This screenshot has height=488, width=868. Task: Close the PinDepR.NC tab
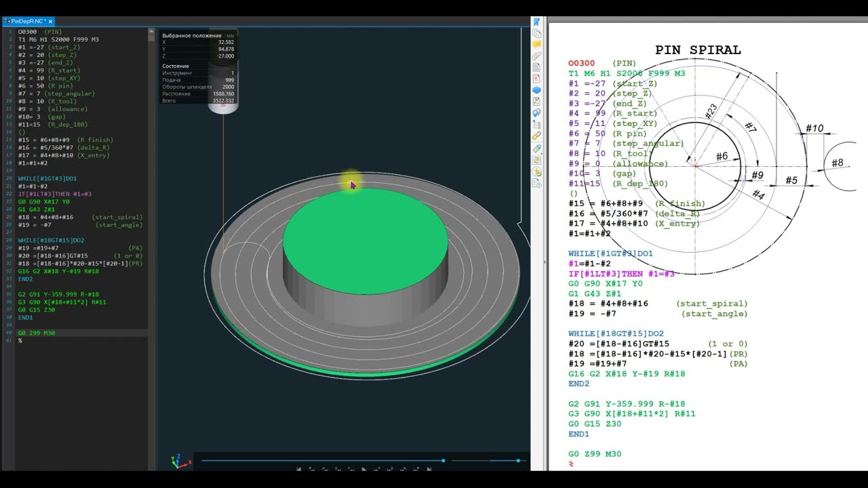pyautogui.click(x=50, y=22)
